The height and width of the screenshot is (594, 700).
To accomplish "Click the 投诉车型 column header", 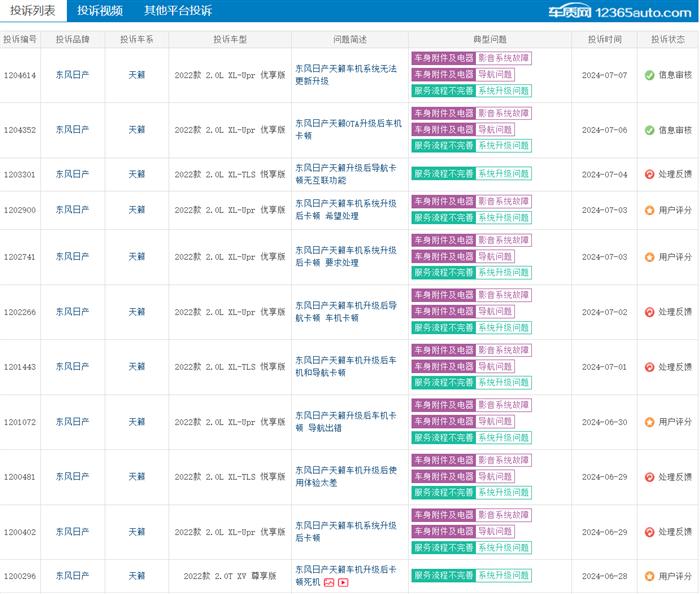I will coord(230,39).
